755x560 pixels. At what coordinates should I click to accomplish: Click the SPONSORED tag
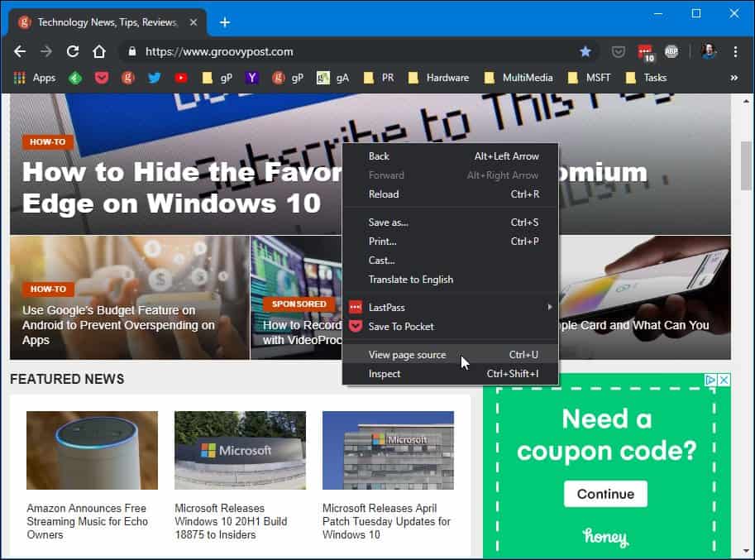click(299, 304)
